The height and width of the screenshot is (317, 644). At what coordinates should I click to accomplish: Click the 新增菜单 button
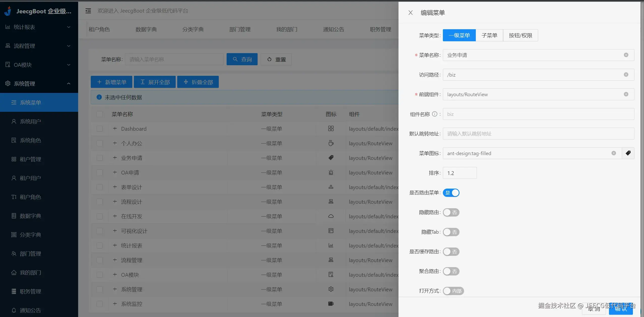pos(111,82)
